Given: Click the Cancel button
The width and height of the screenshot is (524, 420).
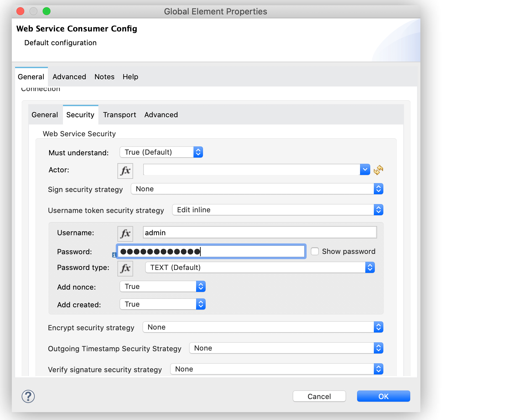Looking at the screenshot, I should (x=319, y=396).
